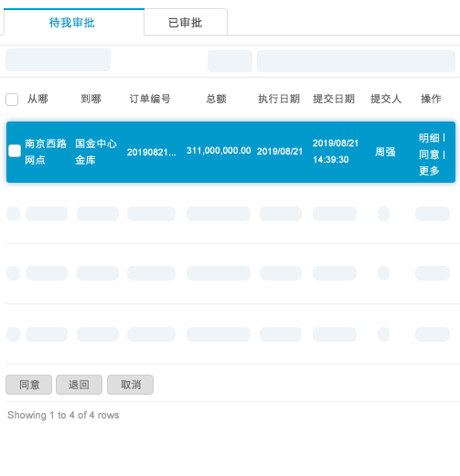
Task: Click the 从哪 column header
Action: click(x=37, y=99)
